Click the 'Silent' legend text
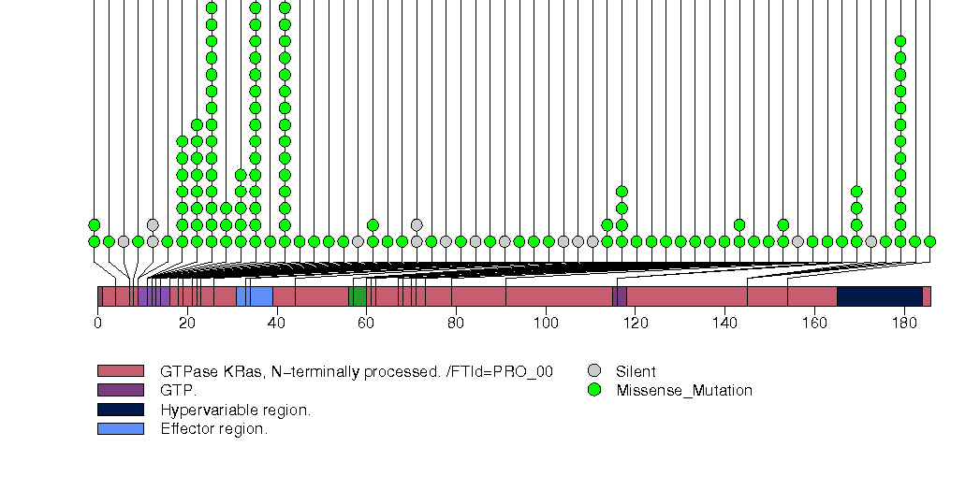 coord(636,371)
